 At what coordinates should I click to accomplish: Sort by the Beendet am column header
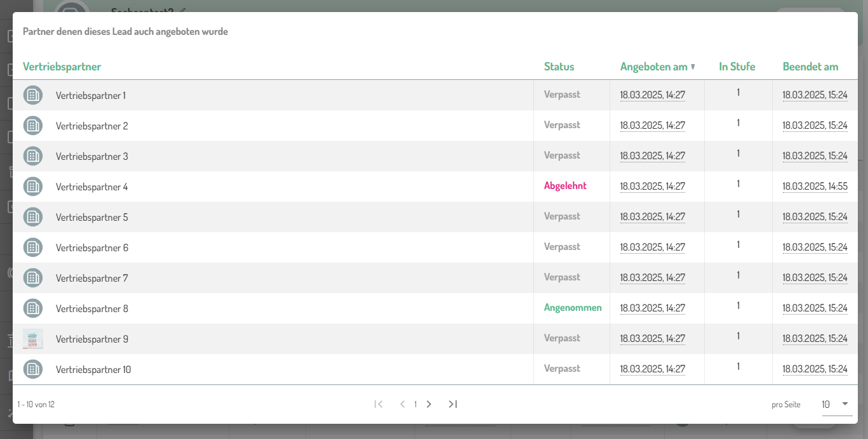pos(810,67)
